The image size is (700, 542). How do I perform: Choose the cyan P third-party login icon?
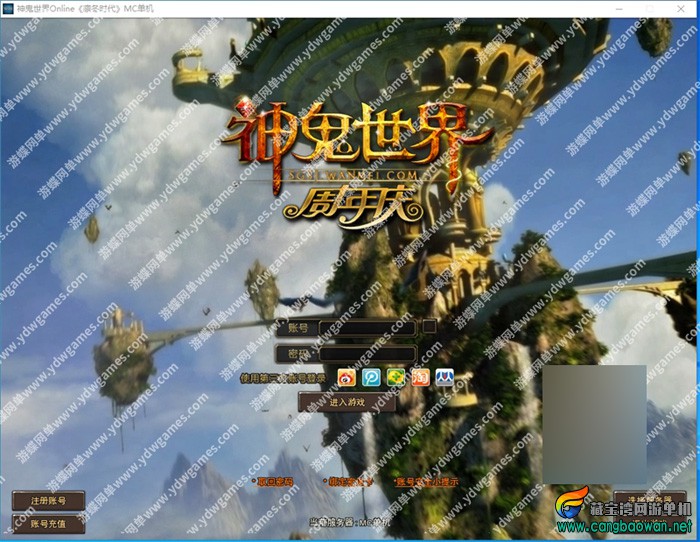coord(371,378)
